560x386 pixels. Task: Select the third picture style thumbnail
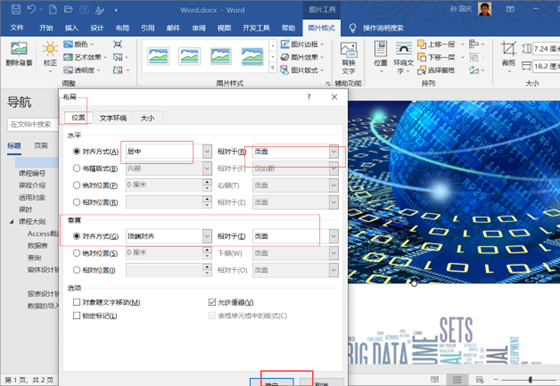tap(220, 56)
